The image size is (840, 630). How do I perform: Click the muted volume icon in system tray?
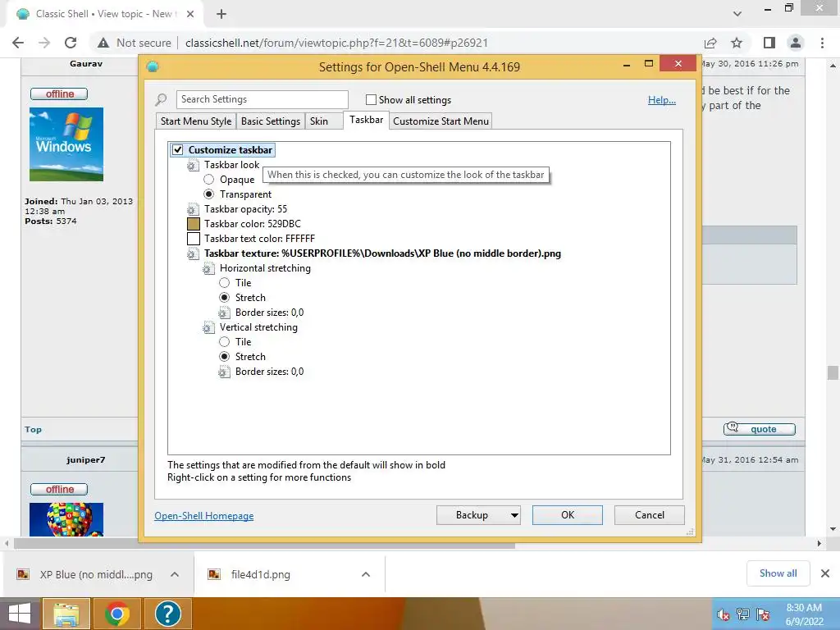(x=724, y=614)
